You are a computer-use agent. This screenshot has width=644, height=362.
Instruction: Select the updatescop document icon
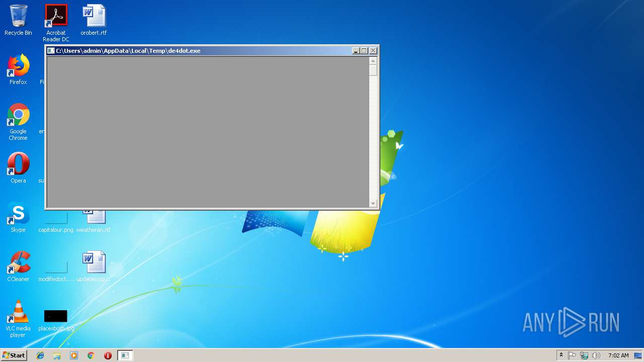tap(94, 266)
